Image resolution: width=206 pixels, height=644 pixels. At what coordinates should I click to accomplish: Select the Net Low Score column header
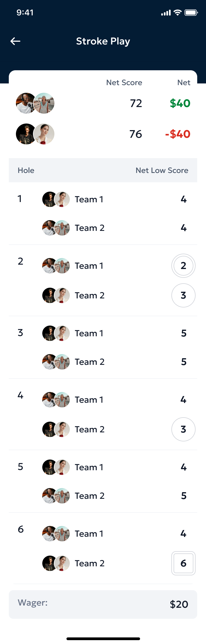pos(162,170)
